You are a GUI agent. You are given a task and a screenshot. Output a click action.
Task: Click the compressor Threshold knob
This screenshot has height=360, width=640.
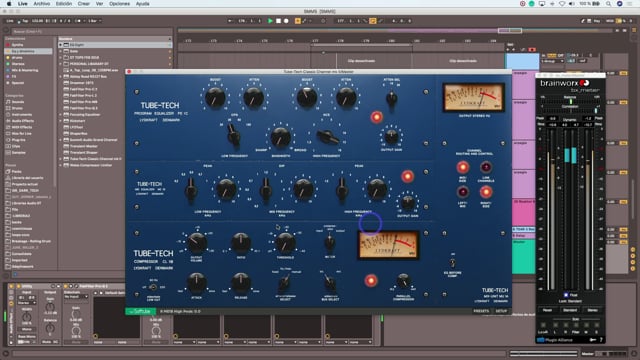pos(285,243)
